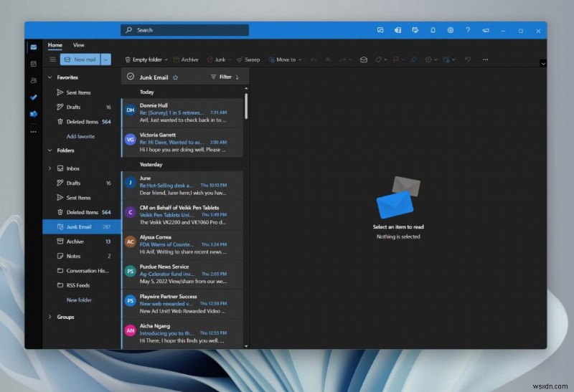Open the feedback megaphone icon
Screen dimensions: 574x392
tap(486, 30)
